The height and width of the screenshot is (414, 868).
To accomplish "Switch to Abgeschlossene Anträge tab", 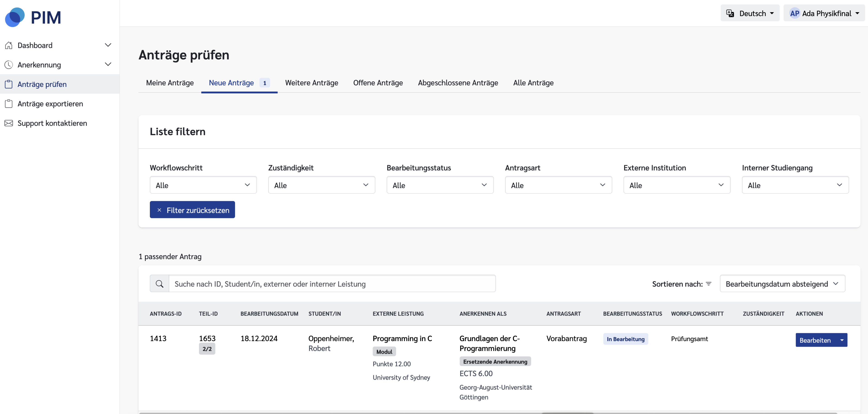I will 458,83.
